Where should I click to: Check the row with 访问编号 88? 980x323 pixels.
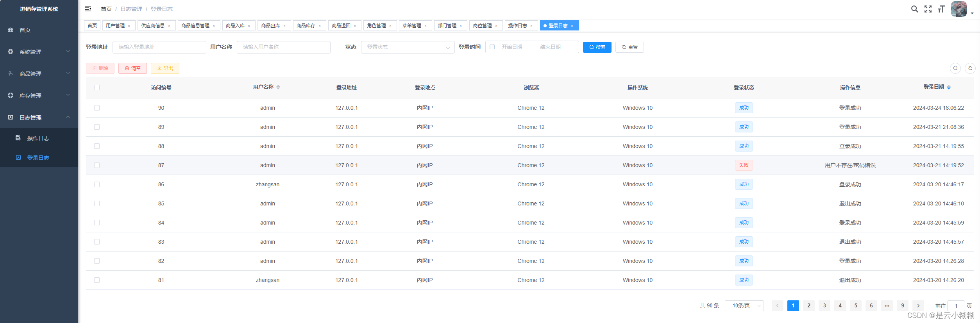click(97, 146)
